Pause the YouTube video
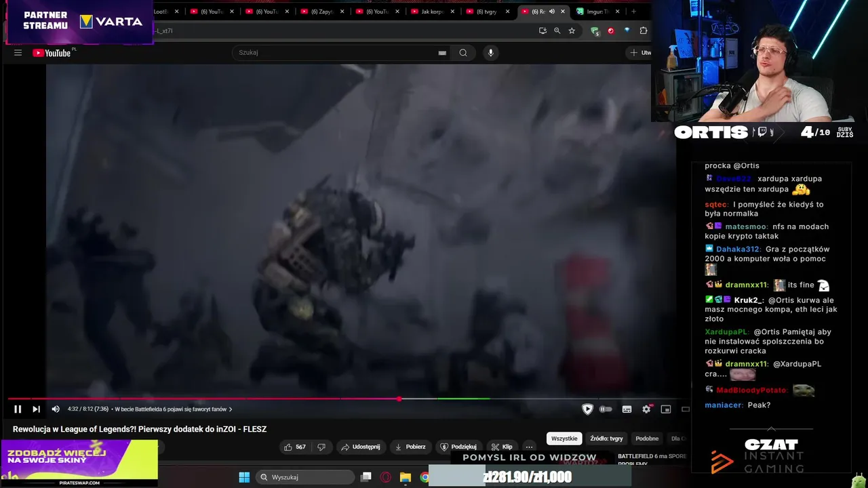This screenshot has height=488, width=868. pyautogui.click(x=18, y=409)
